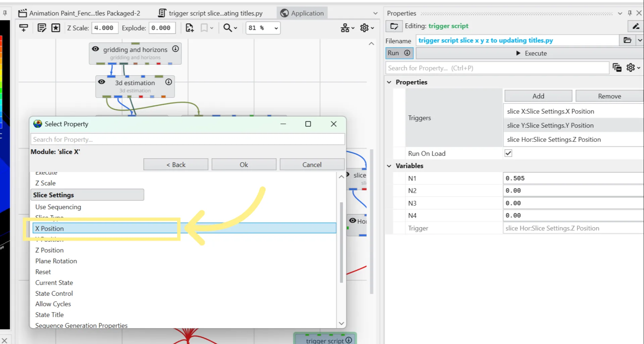Click the edit pencil icon in Properties panel
The width and height of the screenshot is (644, 344).
pyautogui.click(x=636, y=26)
